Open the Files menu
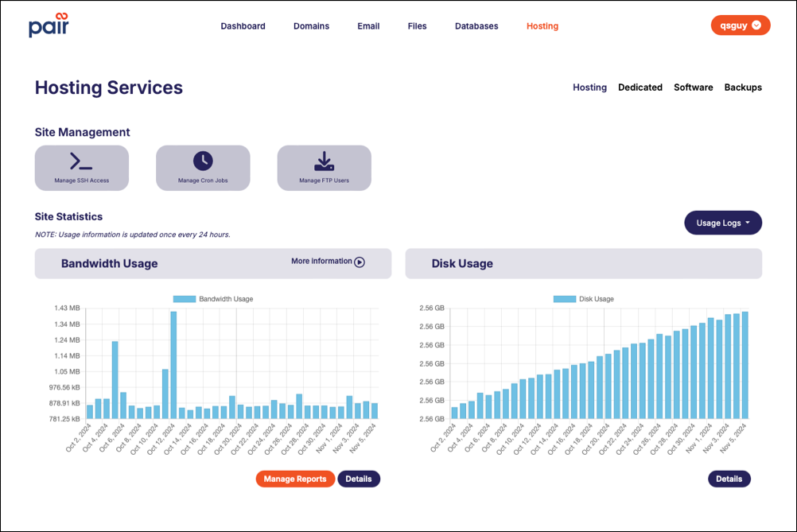This screenshot has height=532, width=797. pos(417,26)
